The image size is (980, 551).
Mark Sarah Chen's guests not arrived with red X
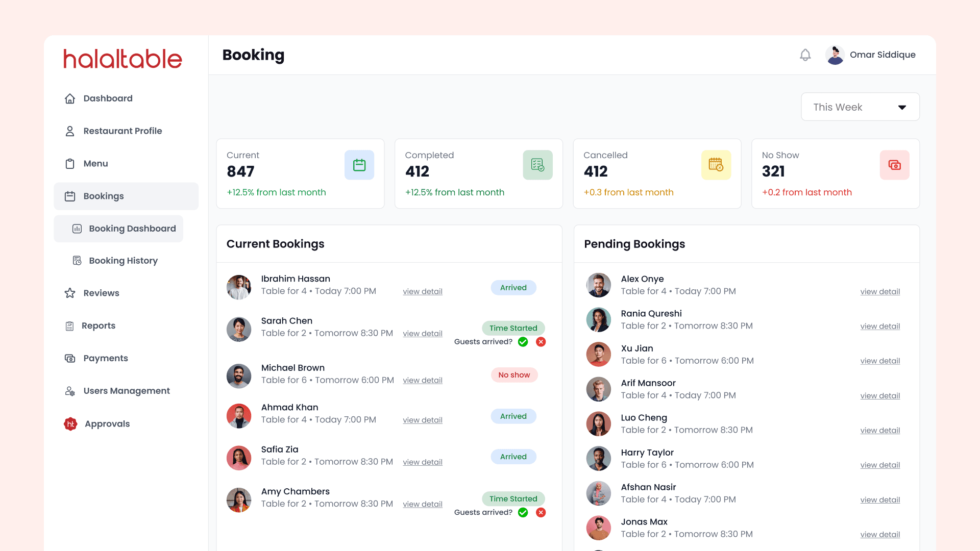coord(541,342)
